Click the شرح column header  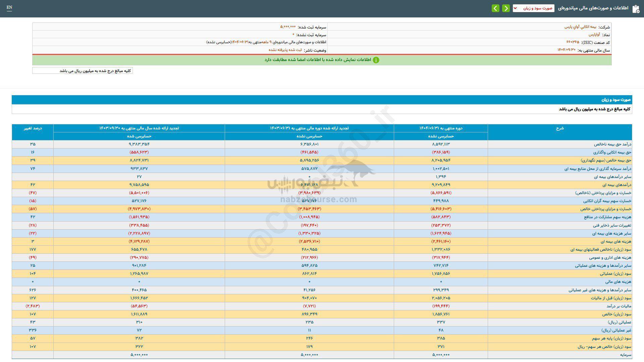pyautogui.click(x=559, y=128)
